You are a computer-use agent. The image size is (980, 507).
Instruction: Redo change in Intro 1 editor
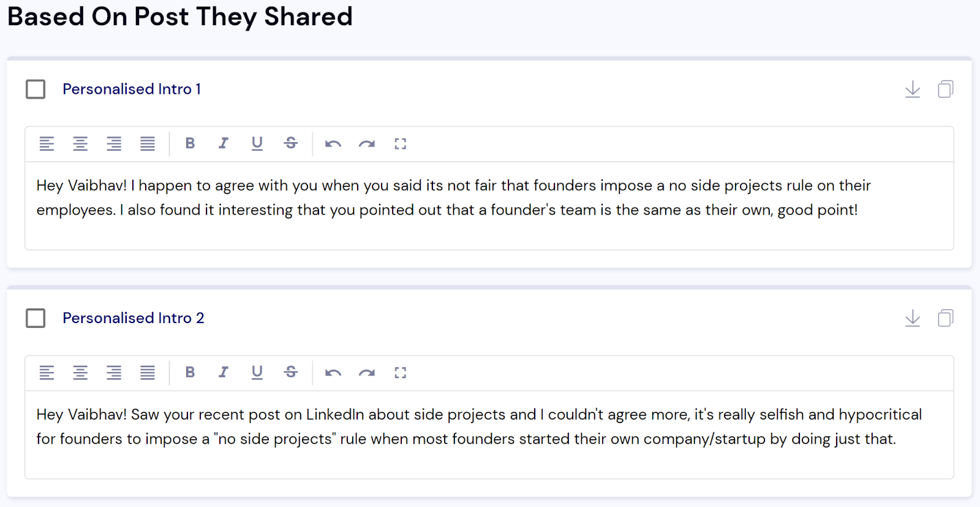(x=367, y=144)
